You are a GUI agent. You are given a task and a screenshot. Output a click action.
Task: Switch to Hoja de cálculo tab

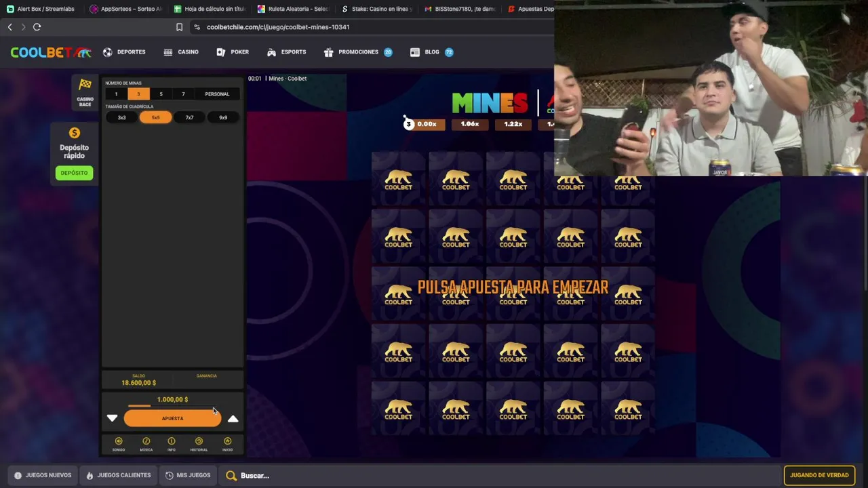tap(210, 9)
